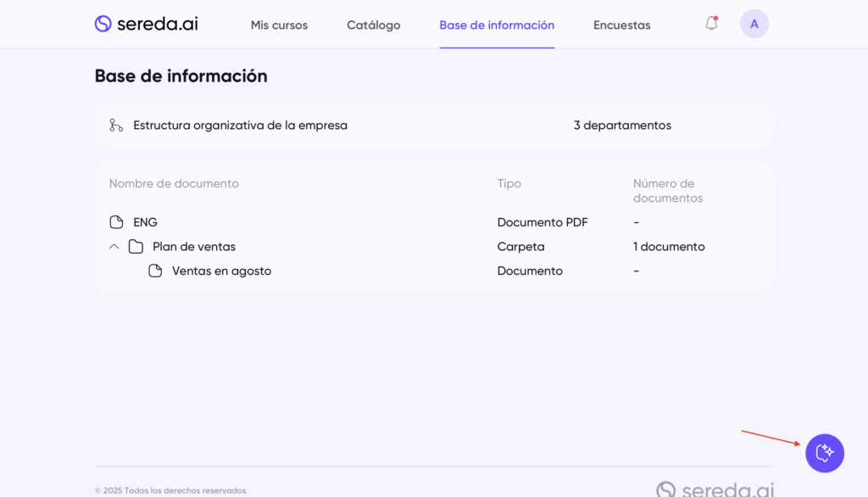Viewport: 868px width, 497px height.
Task: Open the ENG document name
Action: tap(146, 222)
